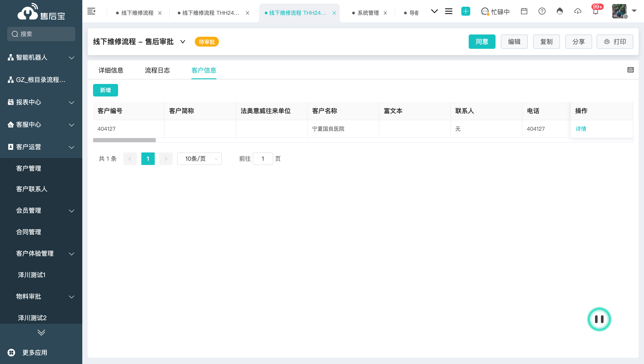Click the user avatar thumbnail
The image size is (644, 364).
point(619,11)
